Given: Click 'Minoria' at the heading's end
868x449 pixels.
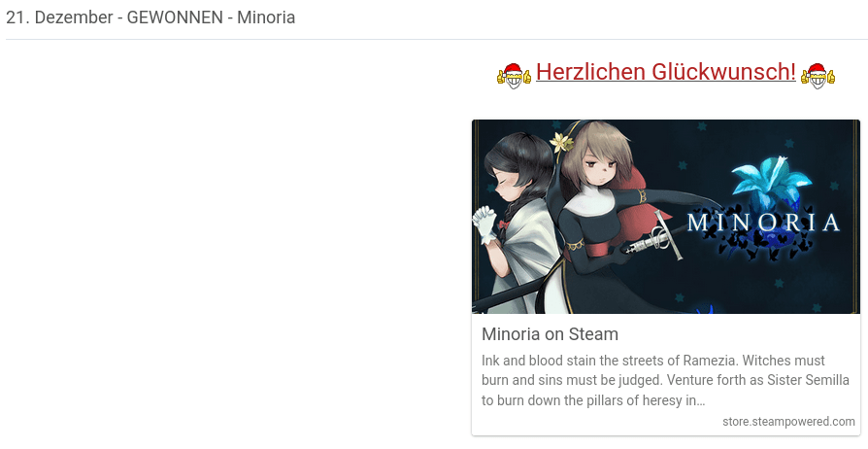Looking at the screenshot, I should pos(266,17).
